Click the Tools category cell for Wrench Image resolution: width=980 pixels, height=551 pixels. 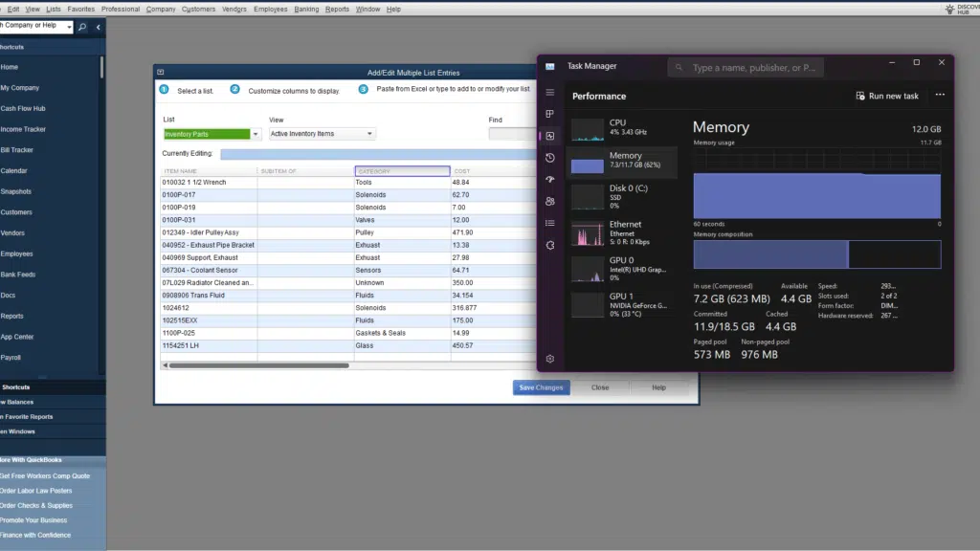tap(402, 183)
